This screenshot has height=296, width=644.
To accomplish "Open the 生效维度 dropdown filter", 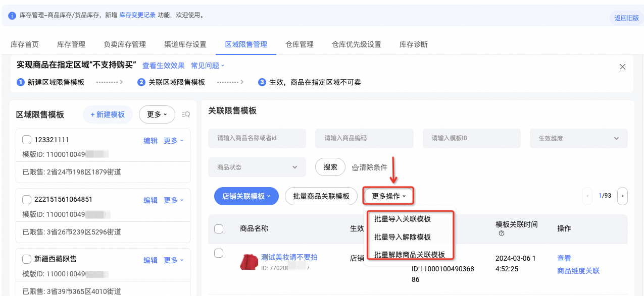I will point(578,138).
